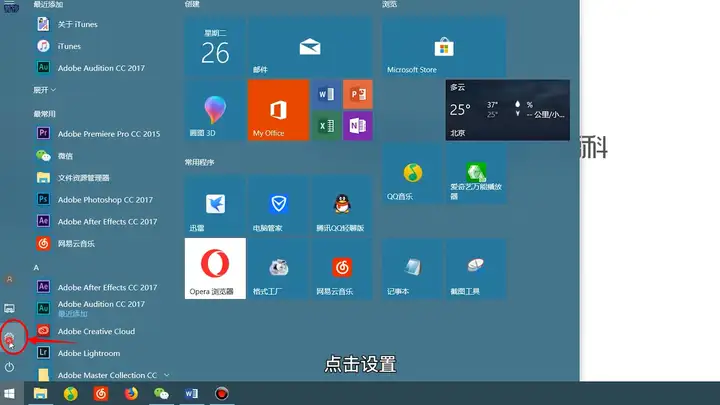Open the 腾讯QQ轻聊版 tile
Screen dimensions: 720x405
point(342,205)
